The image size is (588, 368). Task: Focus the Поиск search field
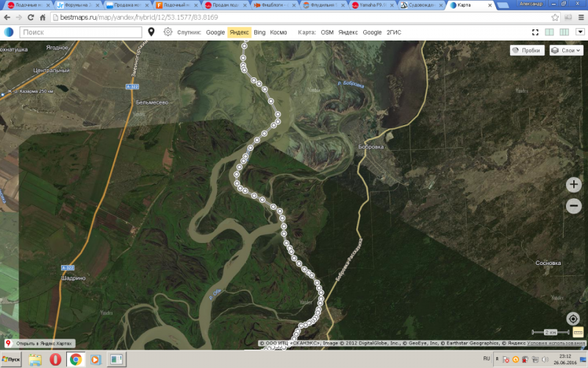tap(81, 32)
